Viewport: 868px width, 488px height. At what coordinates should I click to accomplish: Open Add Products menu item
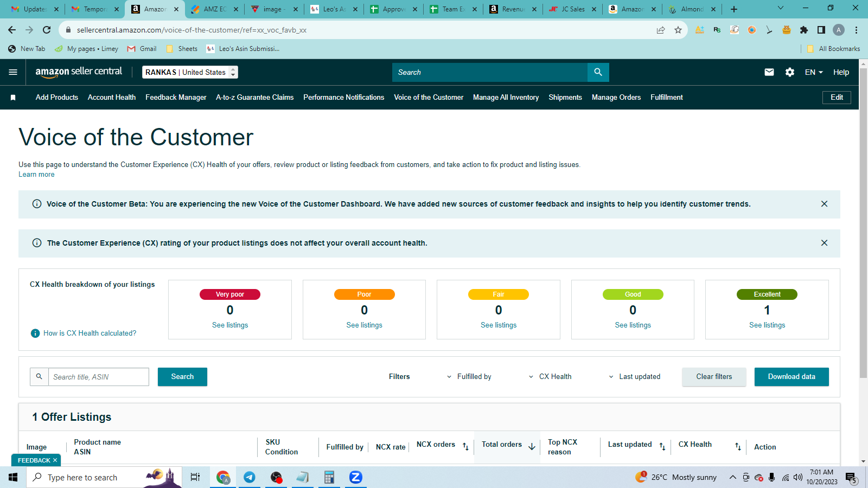point(57,98)
